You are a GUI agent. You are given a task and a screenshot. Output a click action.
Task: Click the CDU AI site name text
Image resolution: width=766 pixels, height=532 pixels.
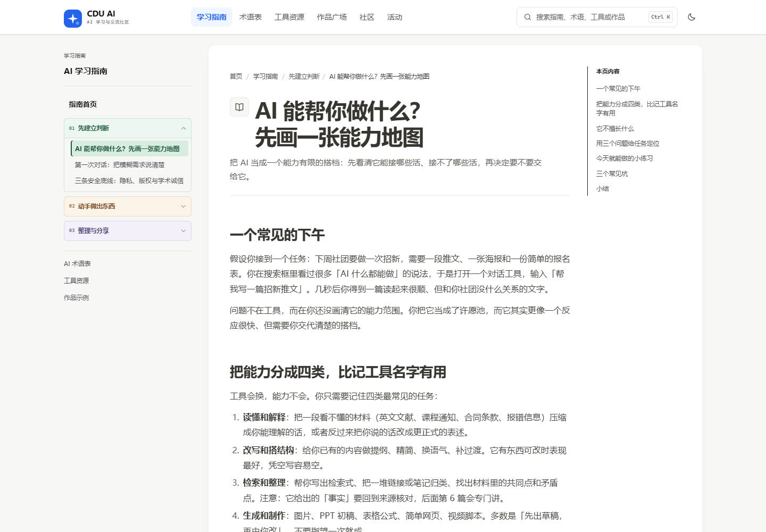101,14
